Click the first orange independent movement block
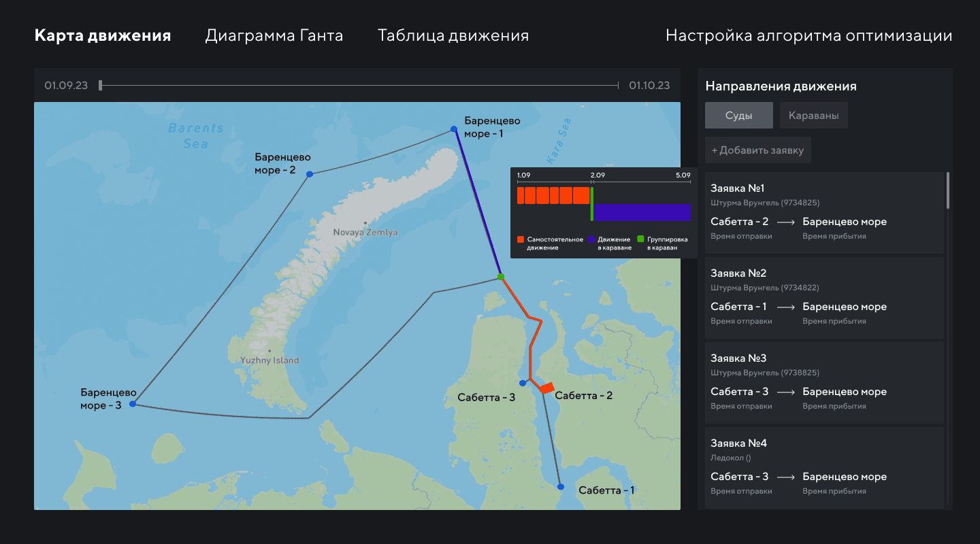This screenshot has height=544, width=980. (x=521, y=196)
